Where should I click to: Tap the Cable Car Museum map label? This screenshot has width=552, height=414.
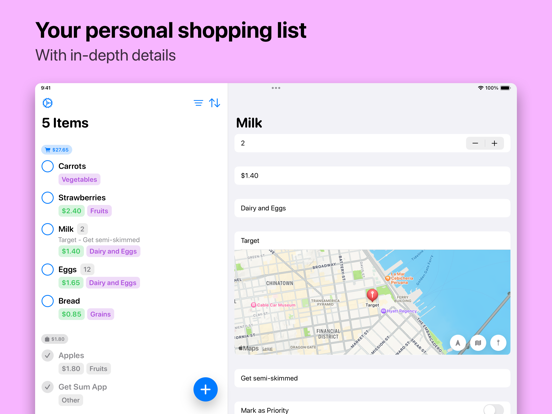pos(273,305)
